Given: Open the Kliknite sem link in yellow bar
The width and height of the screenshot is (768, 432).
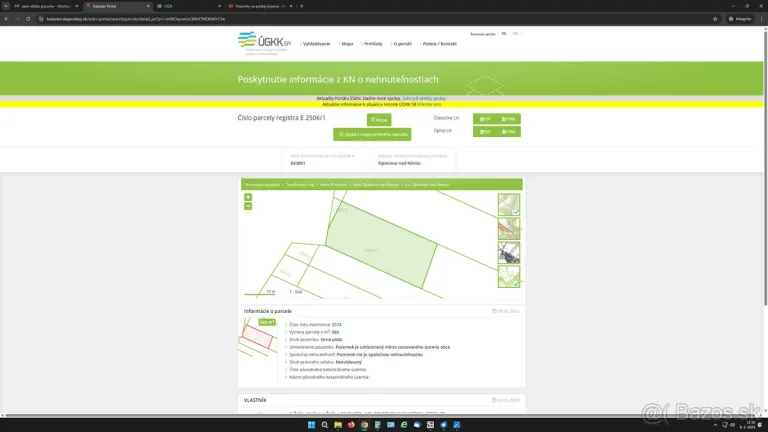Looking at the screenshot, I should [x=430, y=104].
